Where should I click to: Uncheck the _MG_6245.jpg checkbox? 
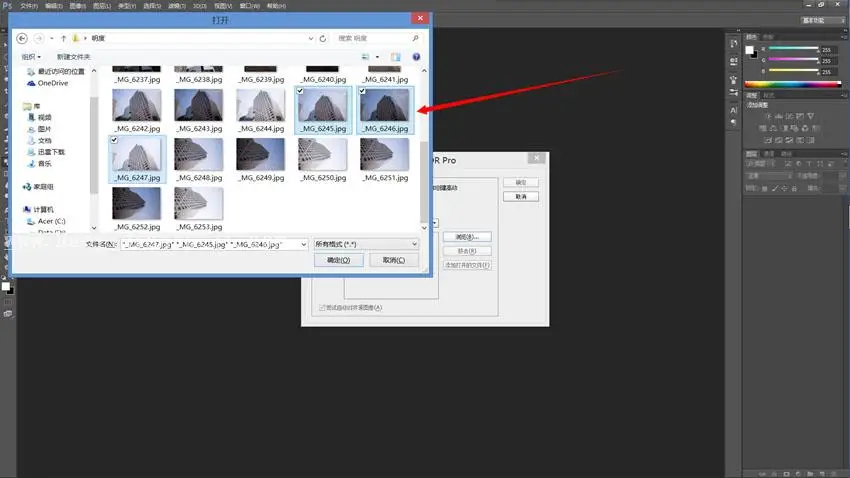click(x=300, y=91)
